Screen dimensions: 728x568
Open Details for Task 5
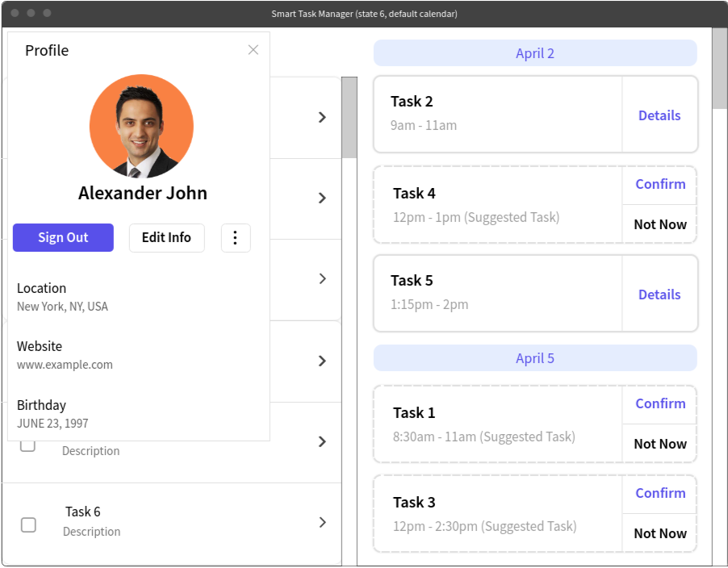click(659, 294)
